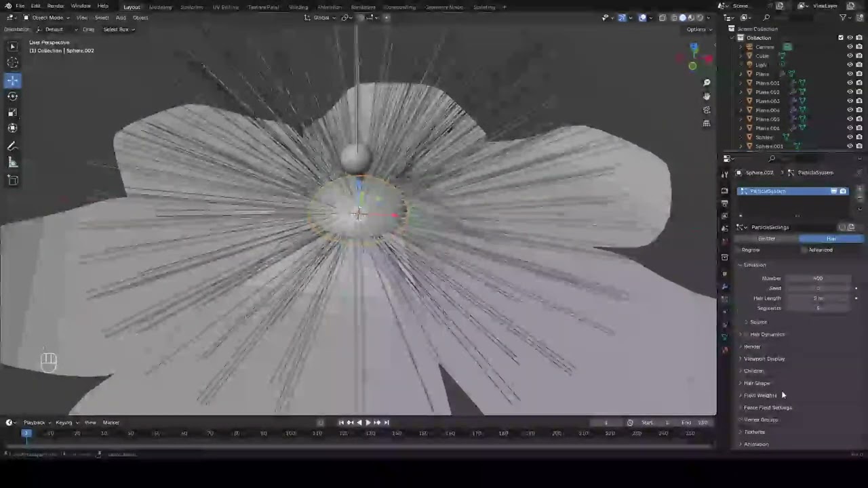Expand the Hair Shape panel
Screen dimensions: 868x488
pyautogui.click(x=756, y=383)
